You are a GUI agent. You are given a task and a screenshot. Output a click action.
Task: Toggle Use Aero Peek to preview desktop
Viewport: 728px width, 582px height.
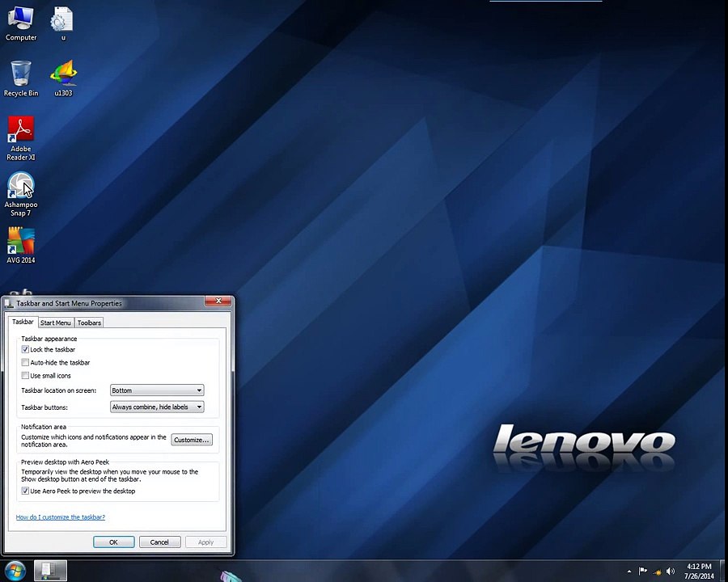pos(25,491)
